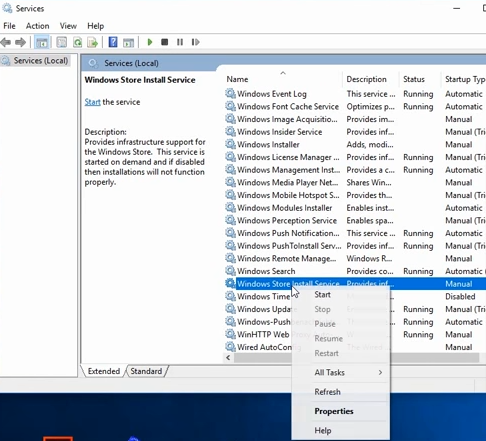Open the blue Help toolbar icon

pyautogui.click(x=113, y=42)
